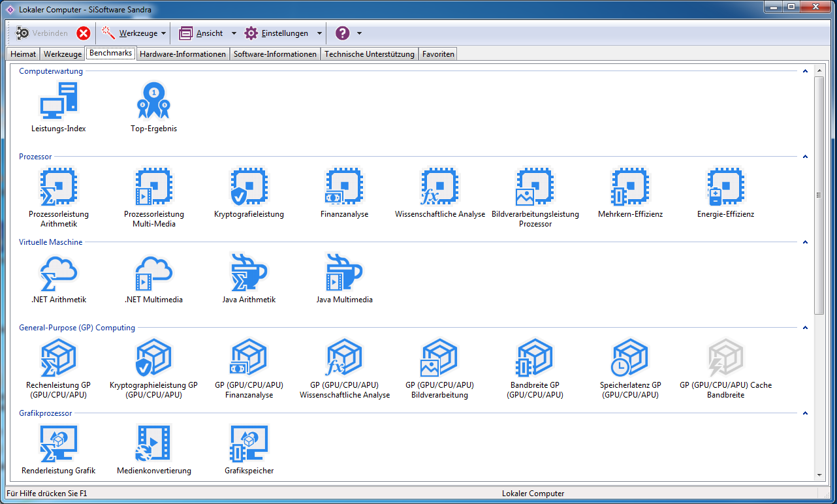Click the Ansicht toolbar button
Viewport: 837px width, 504px height.
[202, 33]
